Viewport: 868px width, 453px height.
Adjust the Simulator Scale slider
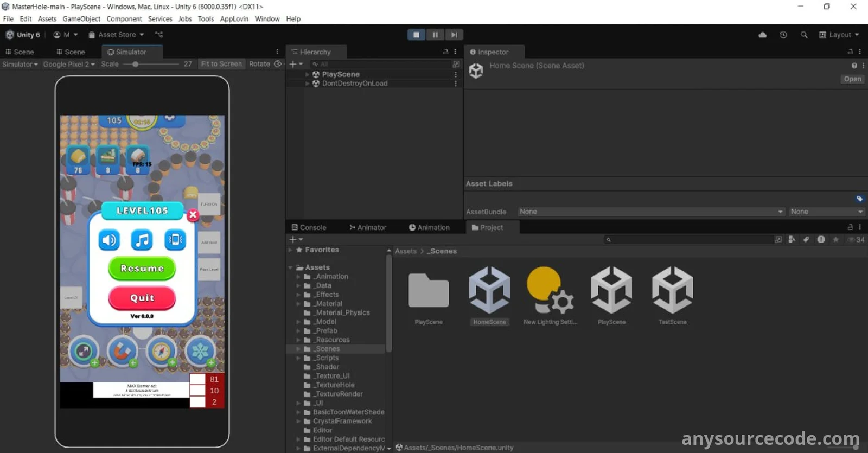point(135,64)
